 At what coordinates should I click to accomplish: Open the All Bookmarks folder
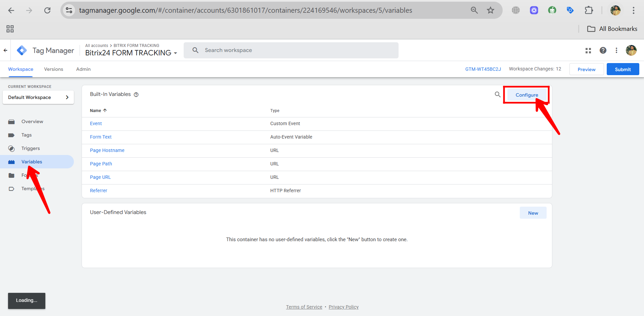(612, 29)
